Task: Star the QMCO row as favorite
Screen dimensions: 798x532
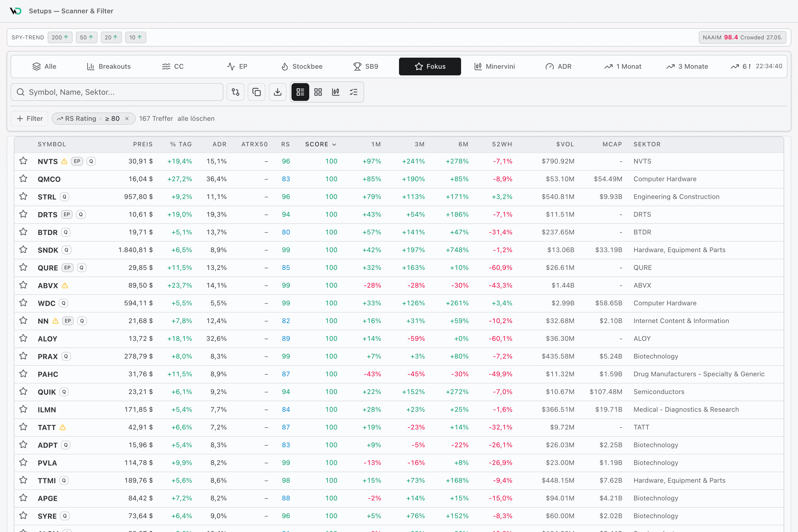Action: tap(23, 178)
